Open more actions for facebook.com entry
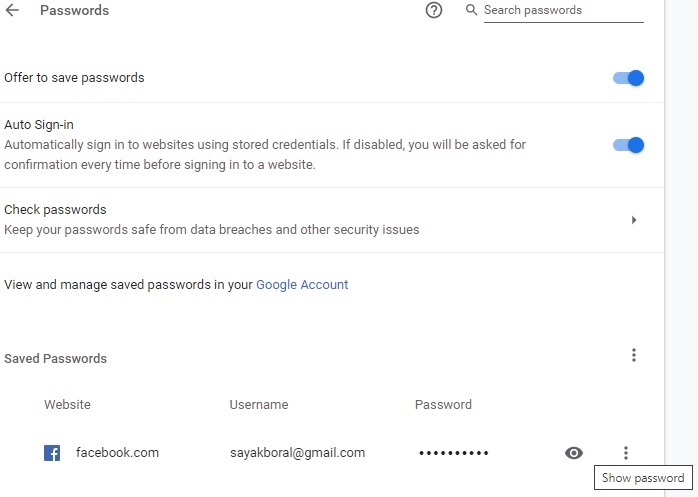This screenshot has height=497, width=698. 626,453
